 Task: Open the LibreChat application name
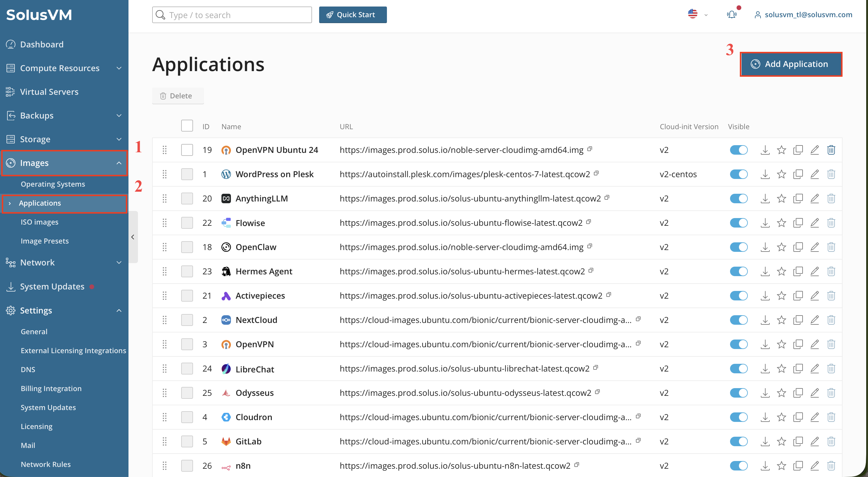coord(255,369)
